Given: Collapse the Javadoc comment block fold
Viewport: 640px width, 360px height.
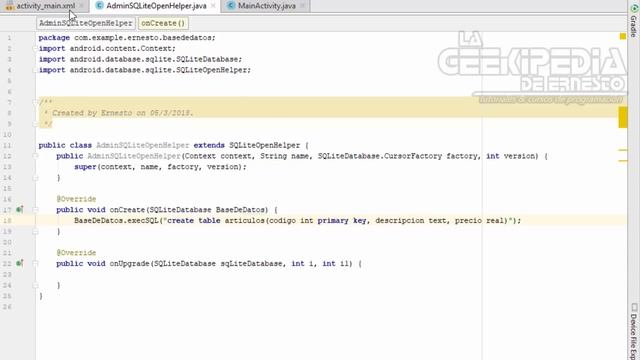Looking at the screenshot, I should click(x=36, y=102).
